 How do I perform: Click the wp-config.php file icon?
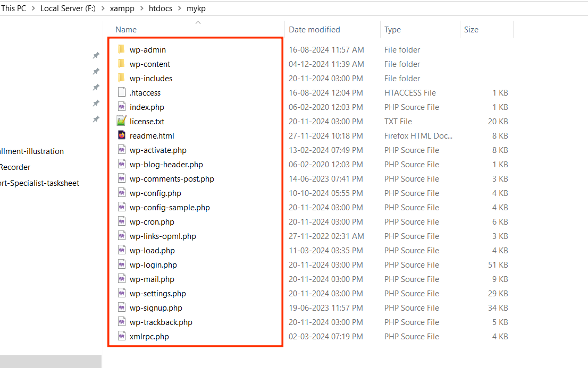[122, 193]
